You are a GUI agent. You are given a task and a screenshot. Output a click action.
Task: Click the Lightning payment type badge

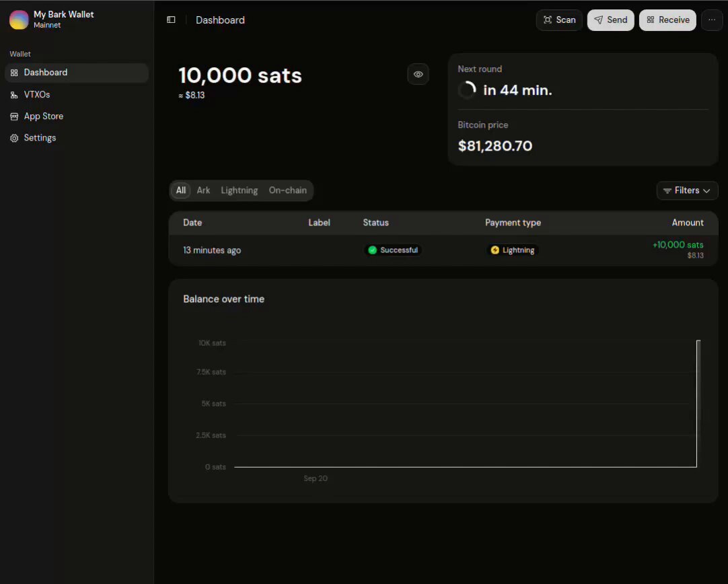(x=513, y=250)
